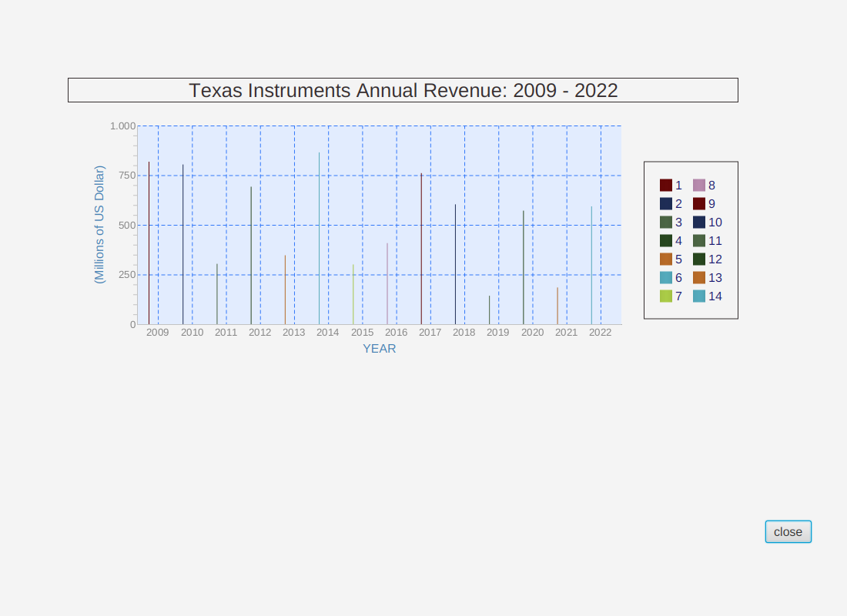The width and height of the screenshot is (847, 616).
Task: Click the 2018 revenue bar
Action: point(455,264)
